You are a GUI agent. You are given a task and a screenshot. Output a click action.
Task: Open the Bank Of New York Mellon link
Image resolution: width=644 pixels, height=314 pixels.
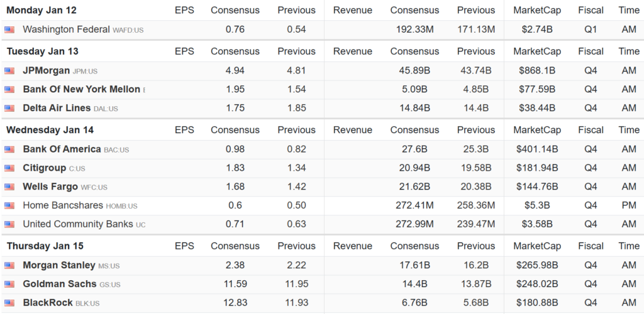81,89
